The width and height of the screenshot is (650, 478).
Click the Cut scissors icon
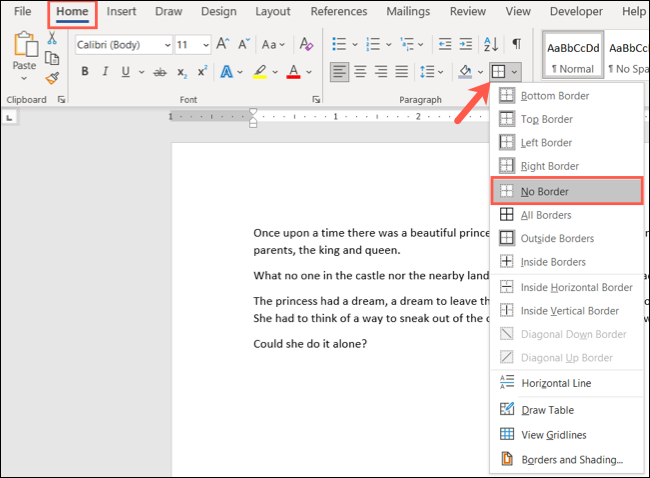point(53,38)
